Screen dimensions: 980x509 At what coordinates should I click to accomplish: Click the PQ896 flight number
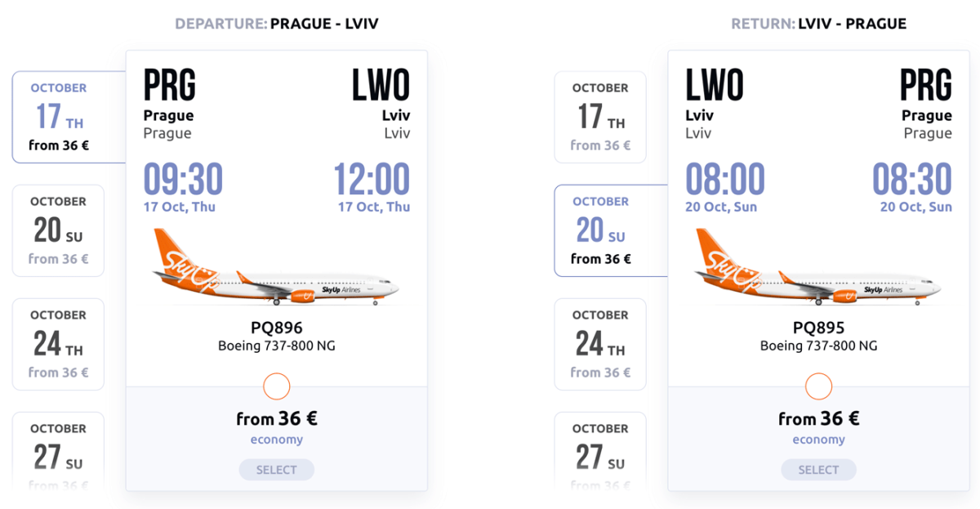[277, 328]
